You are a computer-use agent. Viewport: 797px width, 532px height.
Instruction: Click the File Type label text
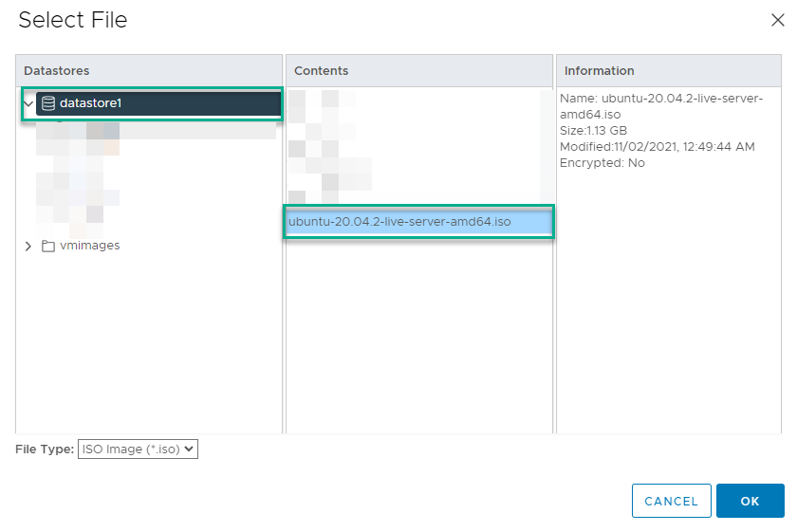[x=44, y=449]
